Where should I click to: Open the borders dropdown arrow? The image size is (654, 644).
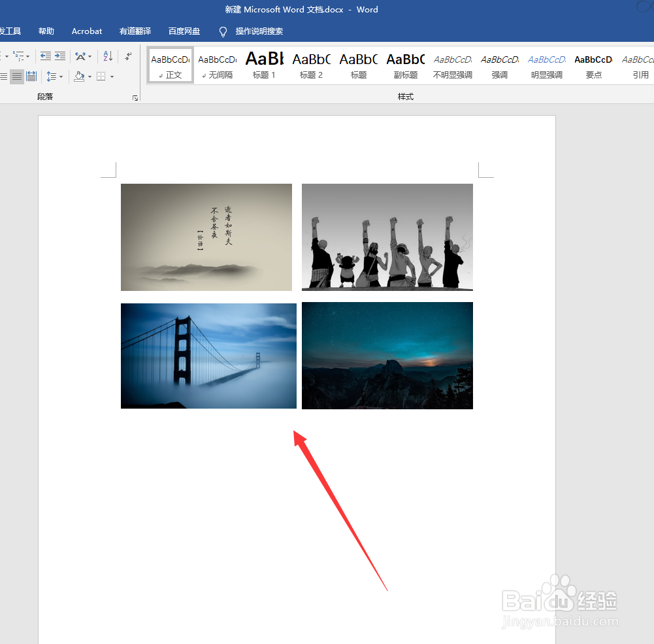112,76
